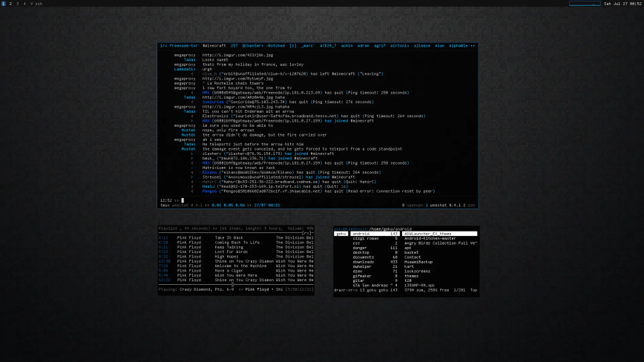Image resolution: width=644 pixels, height=362 pixels.
Task: Switch to workspace 4 in the top bar
Action: (x=24, y=3)
